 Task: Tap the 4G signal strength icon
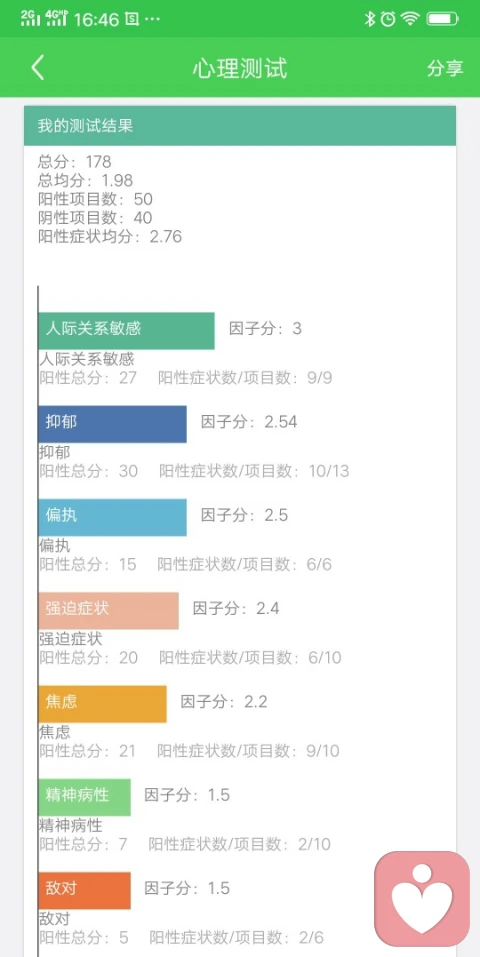[x=57, y=18]
